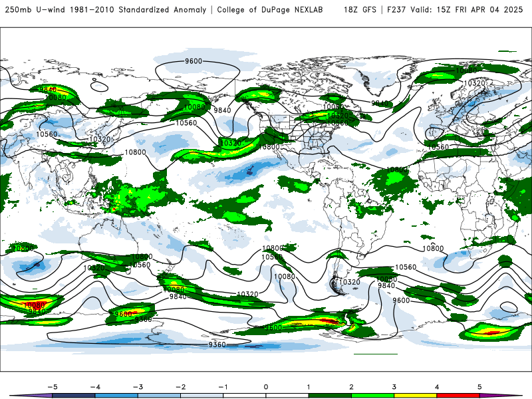Click '15Z FRI APR 04 2025' valid time

click(x=479, y=10)
